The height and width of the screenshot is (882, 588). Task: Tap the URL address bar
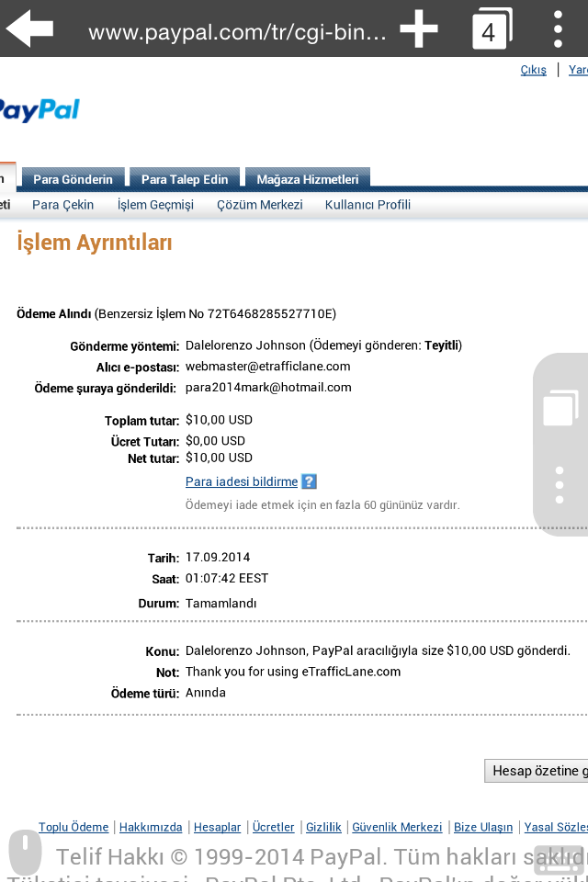pos(237,31)
